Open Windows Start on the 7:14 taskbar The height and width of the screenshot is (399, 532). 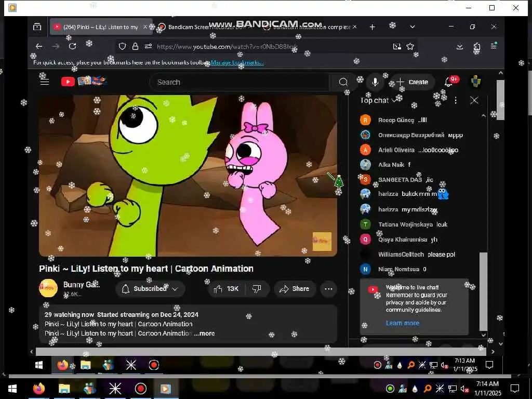(x=12, y=389)
